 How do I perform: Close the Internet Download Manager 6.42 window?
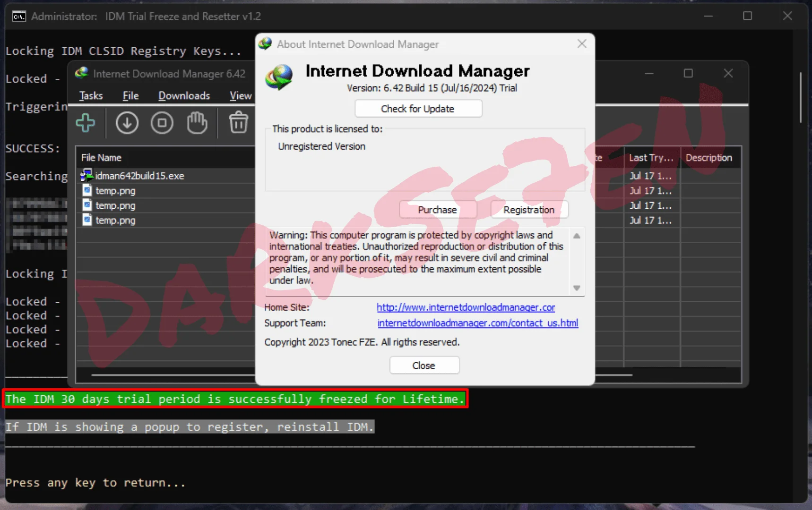pos(728,74)
